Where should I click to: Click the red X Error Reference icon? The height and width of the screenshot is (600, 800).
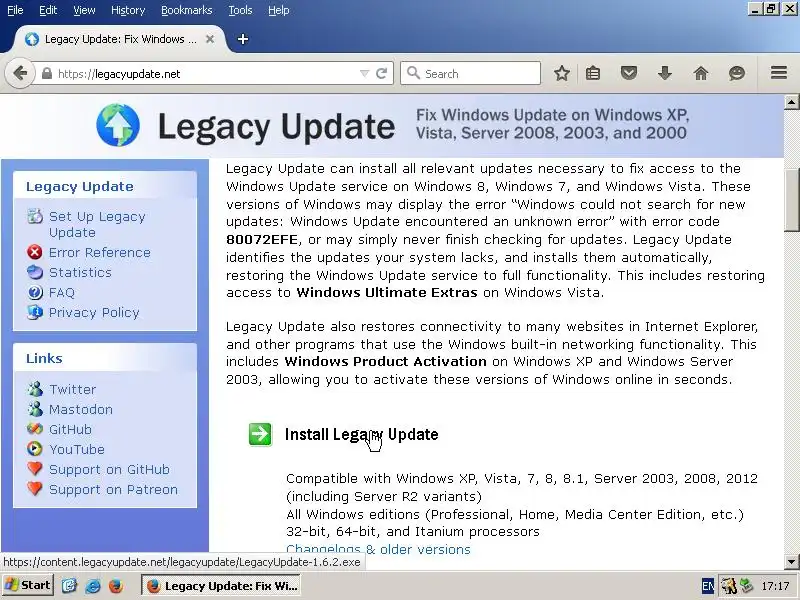click(x=35, y=252)
